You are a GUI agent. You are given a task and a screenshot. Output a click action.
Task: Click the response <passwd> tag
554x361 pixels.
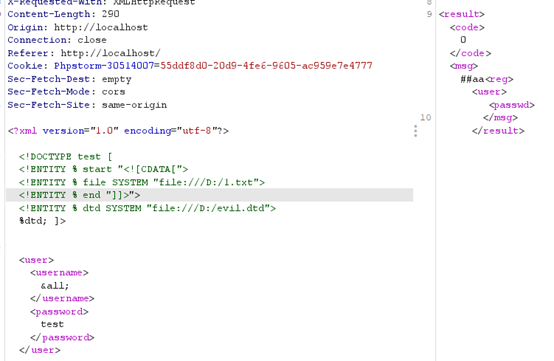point(512,105)
